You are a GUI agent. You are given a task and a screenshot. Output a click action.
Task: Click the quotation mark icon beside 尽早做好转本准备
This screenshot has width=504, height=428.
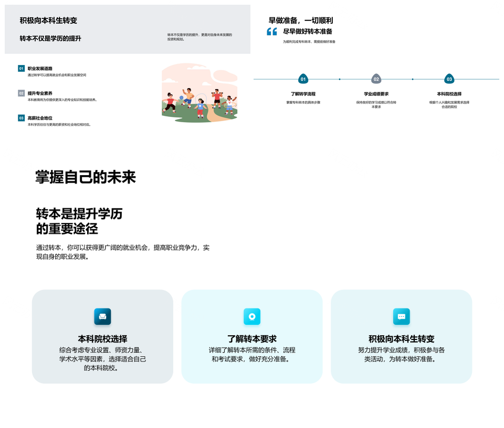(x=271, y=33)
